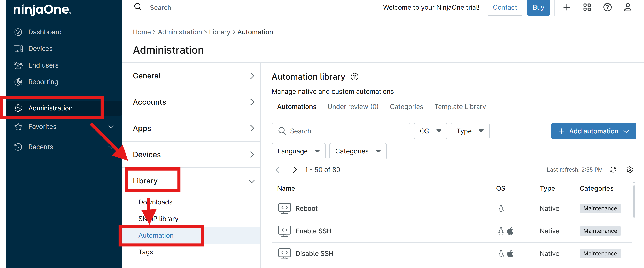Open the Type filter dropdown
The image size is (644, 268).
[x=470, y=131]
